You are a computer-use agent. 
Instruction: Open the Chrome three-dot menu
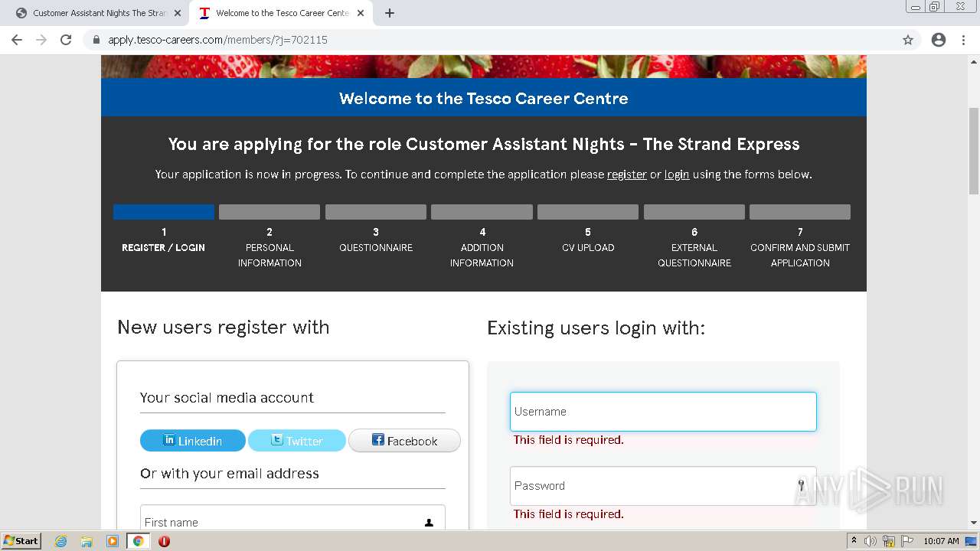click(x=963, y=40)
